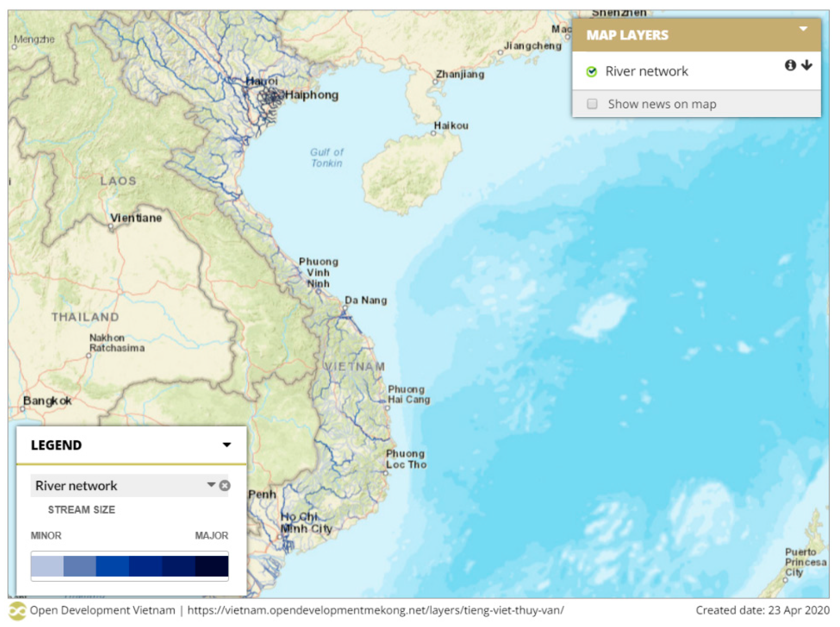Click the Da Nang city marker
This screenshot has height=627, width=840.
[345, 308]
